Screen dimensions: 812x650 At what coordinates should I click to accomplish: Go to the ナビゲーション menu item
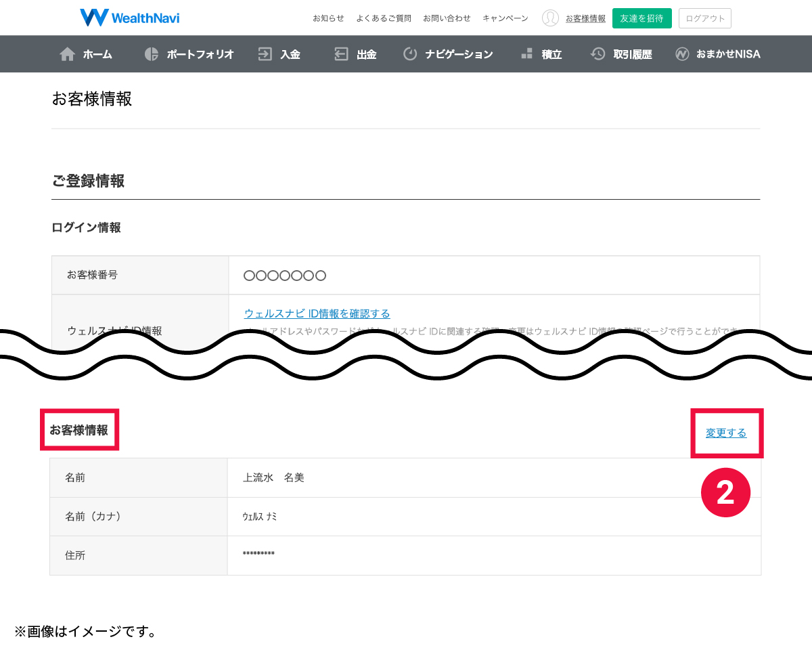pos(459,54)
